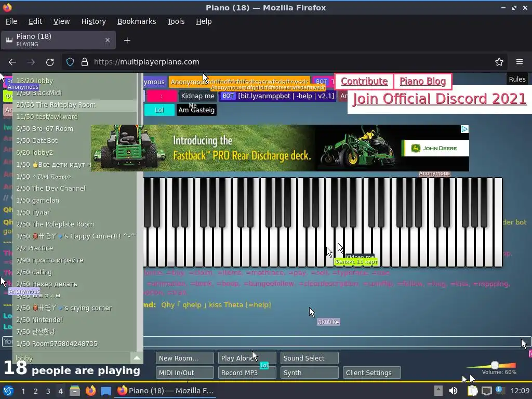Launch Firefox from the taskbar quick launcher

pos(90,391)
